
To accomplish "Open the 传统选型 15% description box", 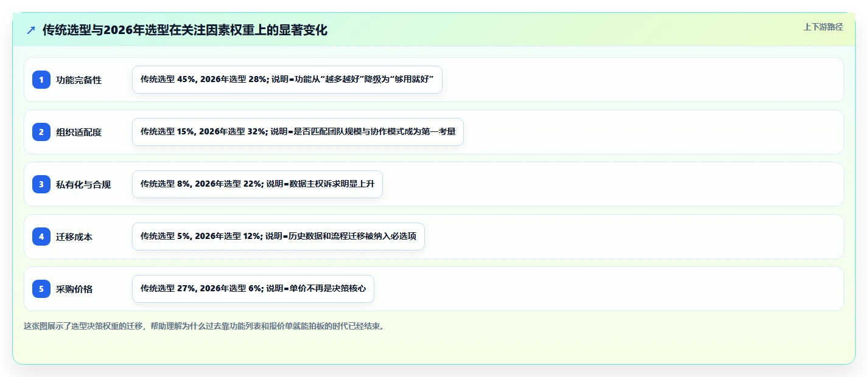I will pos(298,132).
